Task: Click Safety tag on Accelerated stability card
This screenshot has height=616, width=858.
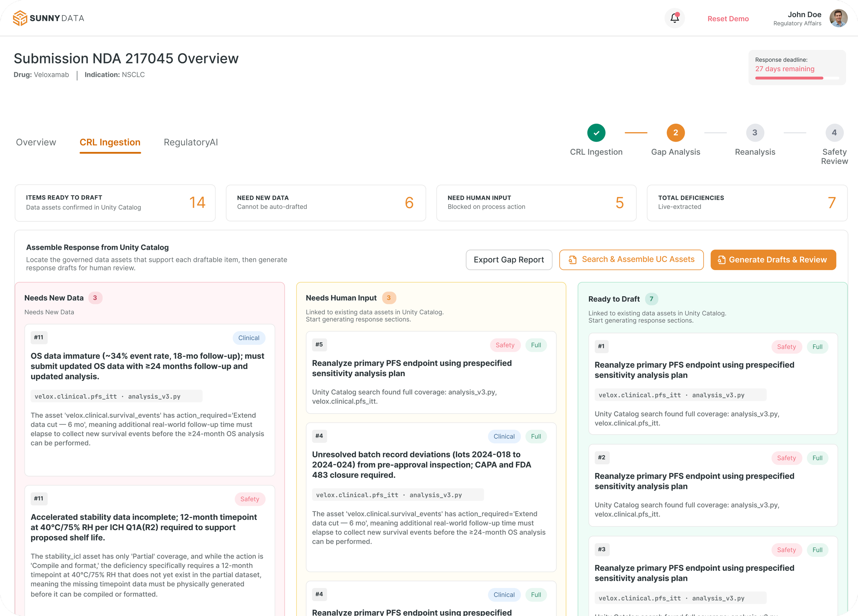Action: tap(250, 499)
